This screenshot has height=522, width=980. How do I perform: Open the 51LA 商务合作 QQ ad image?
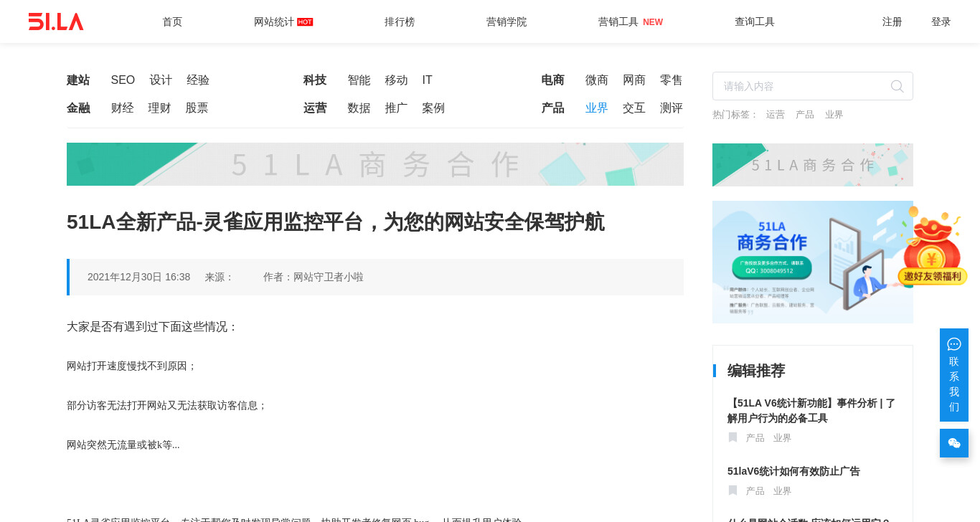click(x=813, y=262)
